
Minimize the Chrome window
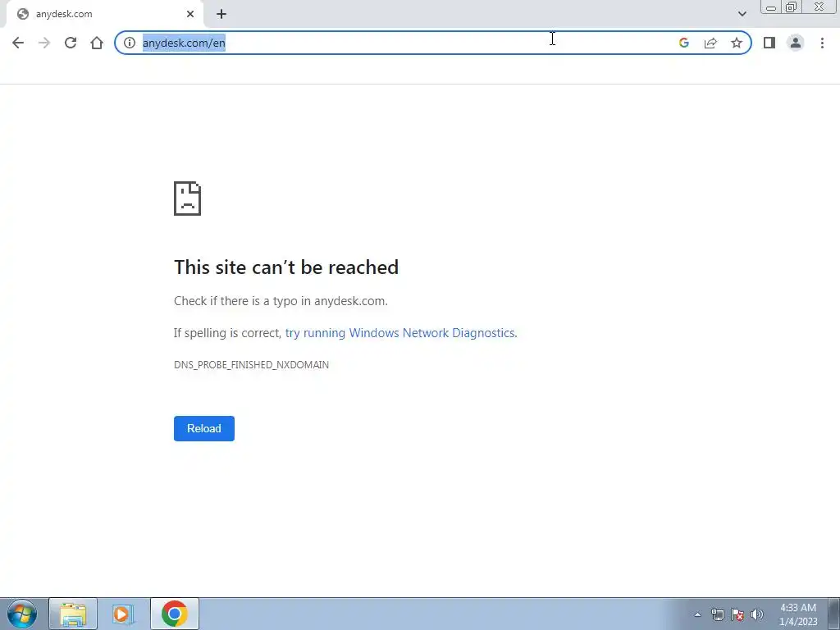(771, 7)
